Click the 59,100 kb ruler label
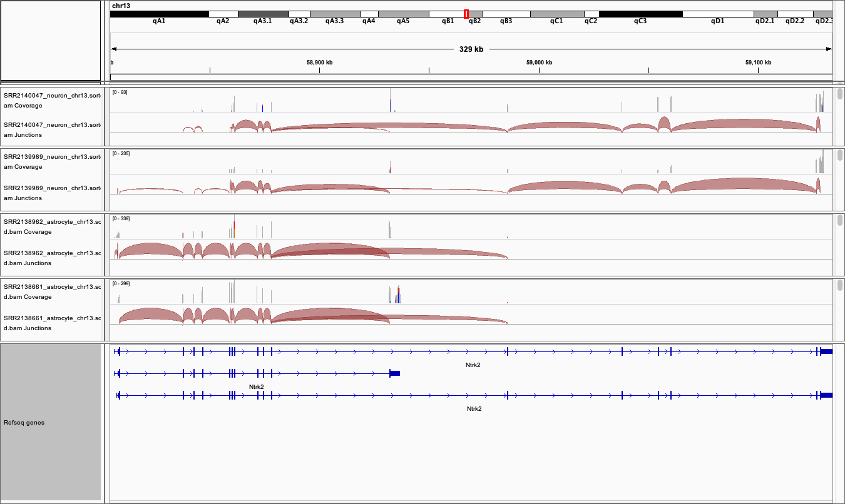845x504 pixels. point(758,63)
